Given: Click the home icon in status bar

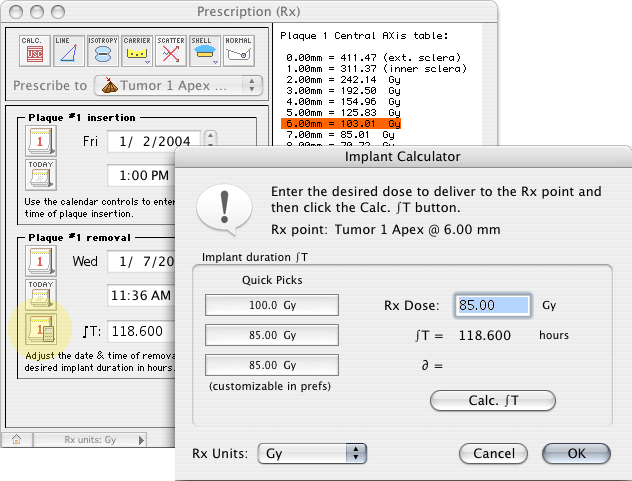Looking at the screenshot, I should tap(17, 439).
